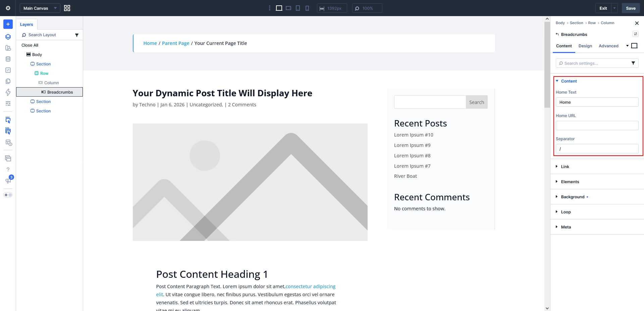This screenshot has height=311, width=644.
Task: Select the Layers tab
Action: (26, 24)
